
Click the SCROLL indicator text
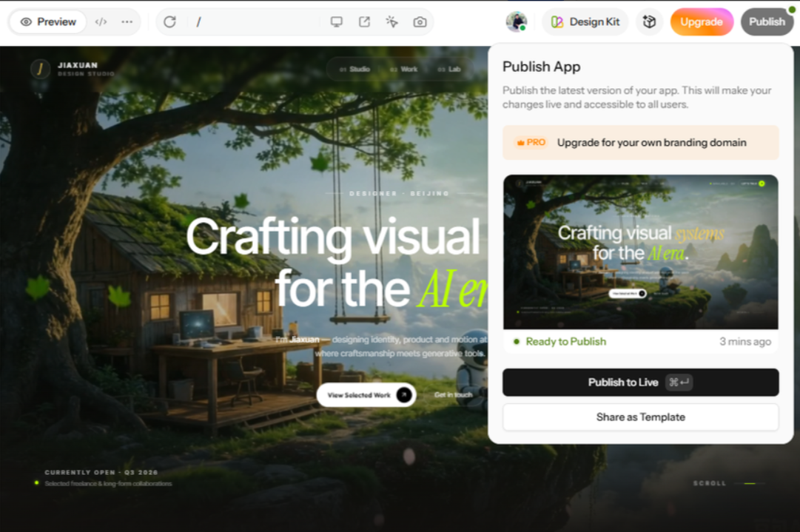click(x=709, y=483)
